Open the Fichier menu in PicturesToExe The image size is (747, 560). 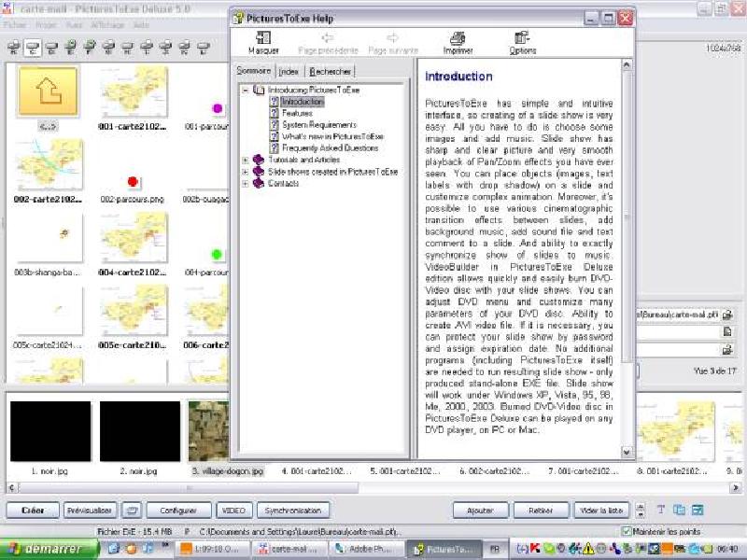coord(15,25)
